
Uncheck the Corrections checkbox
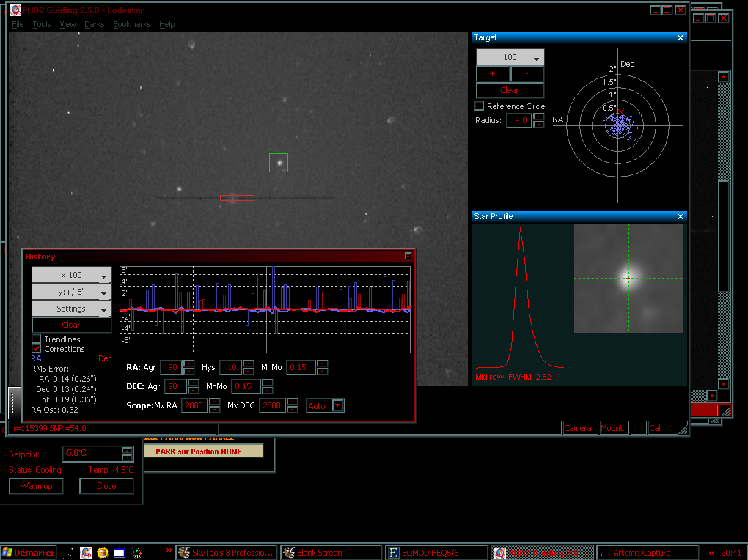pyautogui.click(x=37, y=349)
